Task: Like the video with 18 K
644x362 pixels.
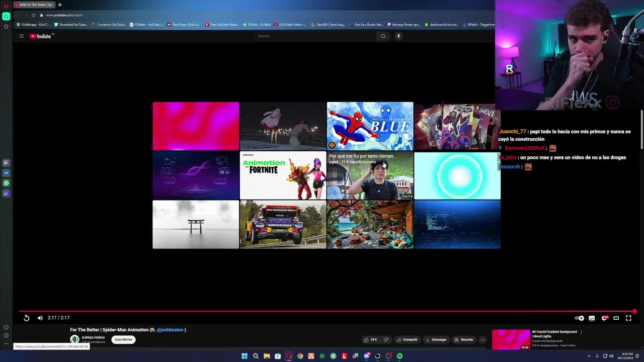Action: [371, 339]
